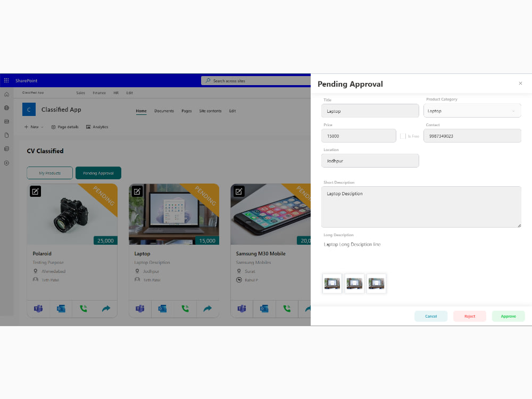Open Outlook mail for Samsung M30 card
The image size is (532, 399).
[x=264, y=309]
